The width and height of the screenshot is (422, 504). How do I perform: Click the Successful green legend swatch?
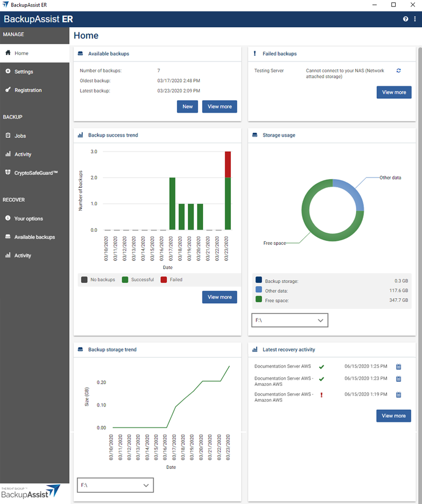(x=125, y=280)
